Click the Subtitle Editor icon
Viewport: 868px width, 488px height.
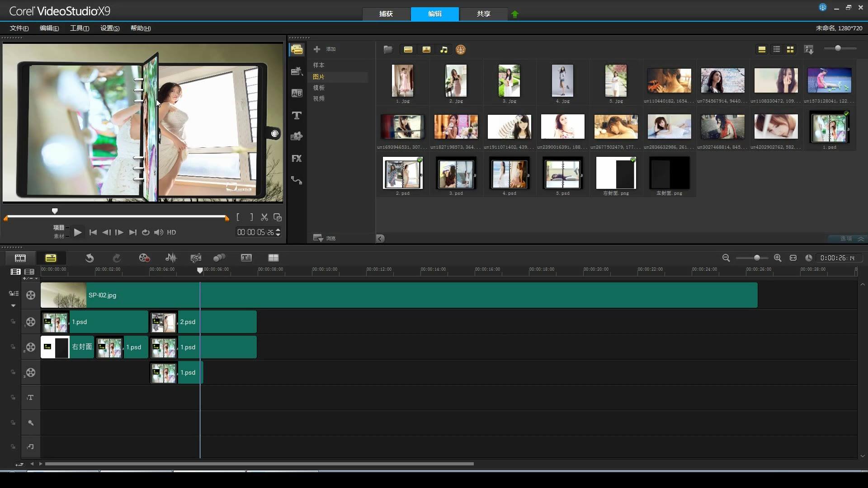pyautogui.click(x=246, y=258)
